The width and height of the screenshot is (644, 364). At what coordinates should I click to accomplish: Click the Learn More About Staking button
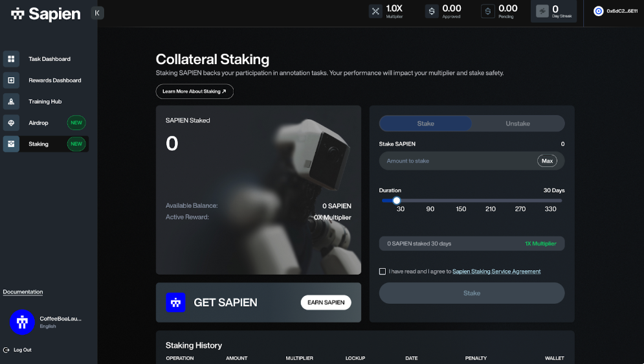(x=194, y=91)
